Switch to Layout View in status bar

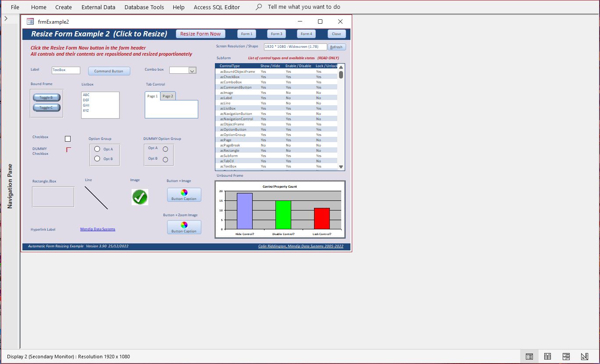(566, 357)
